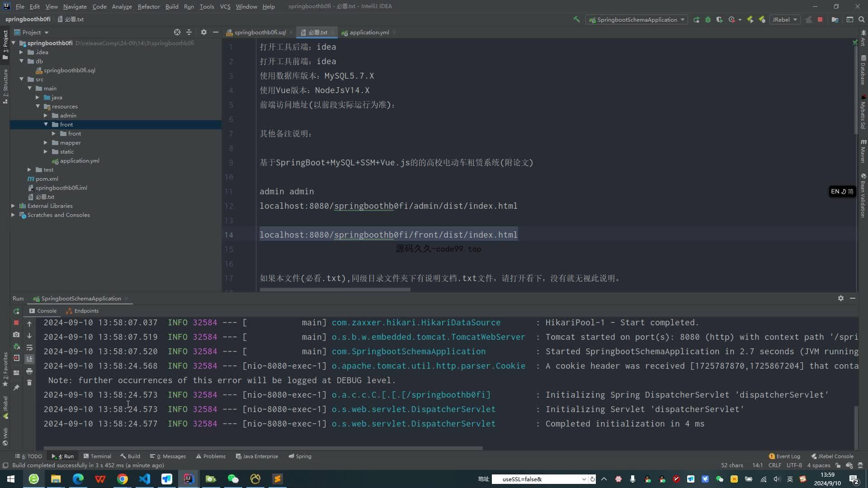Hide the Project tool window
This screenshot has height=488, width=868.
216,32
